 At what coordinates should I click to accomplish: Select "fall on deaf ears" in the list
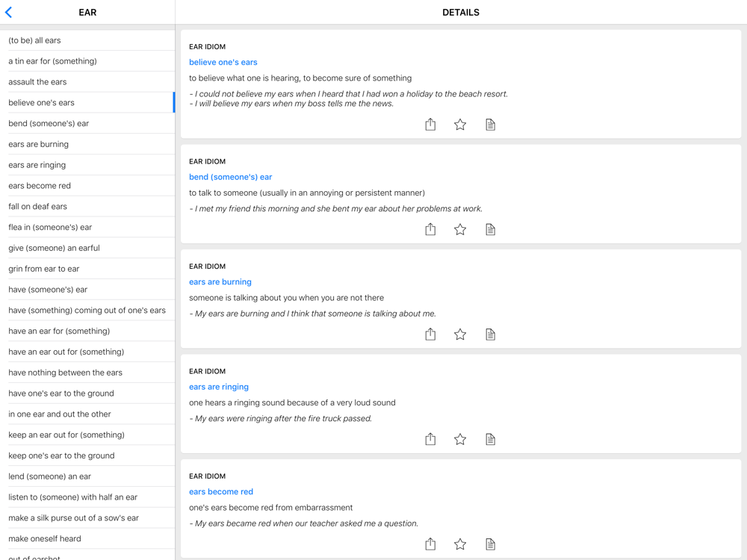pos(38,206)
